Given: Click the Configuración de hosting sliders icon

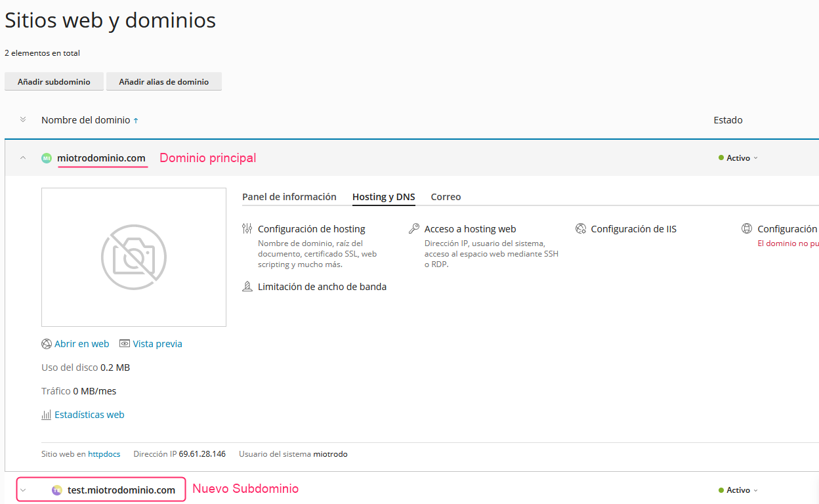Looking at the screenshot, I should [247, 229].
